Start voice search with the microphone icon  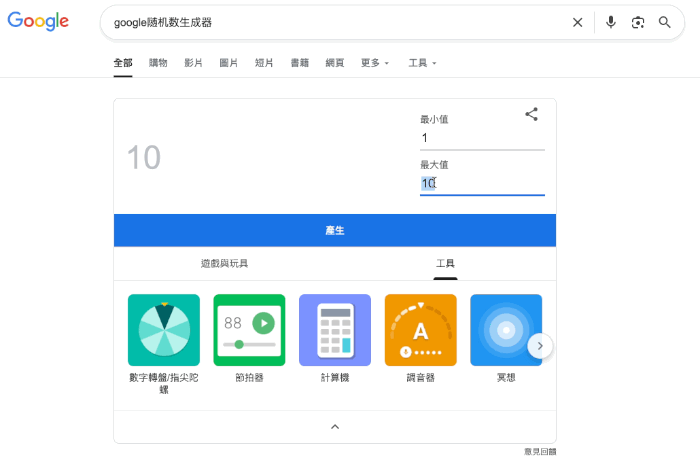pyautogui.click(x=611, y=22)
